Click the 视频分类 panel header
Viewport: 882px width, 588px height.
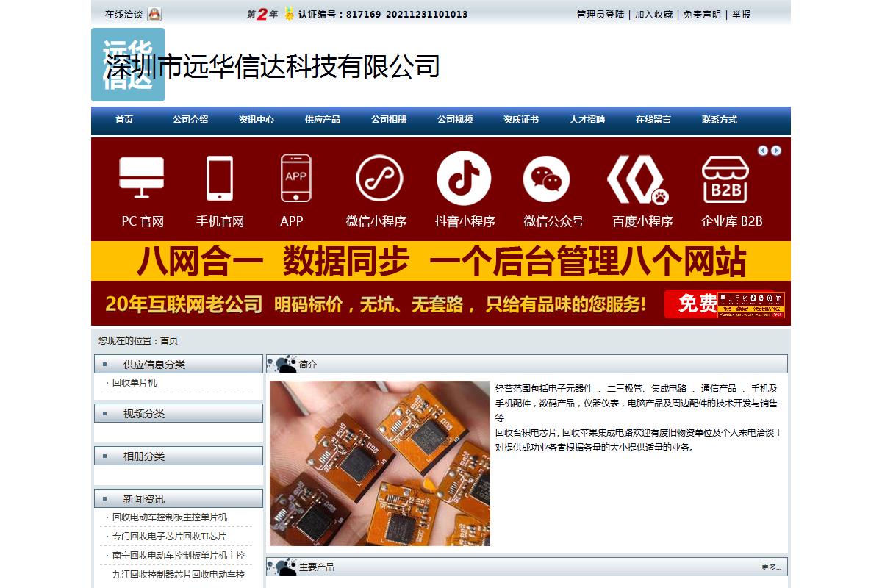179,413
